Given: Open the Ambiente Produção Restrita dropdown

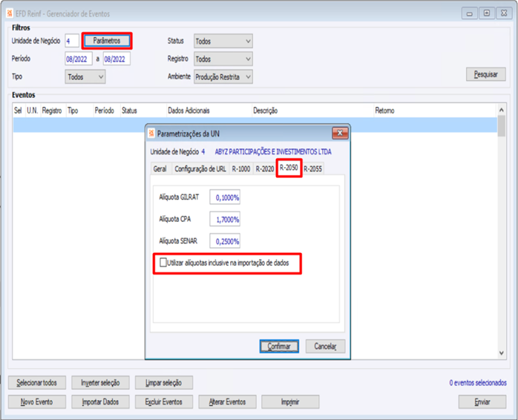Looking at the screenshot, I should coord(223,77).
